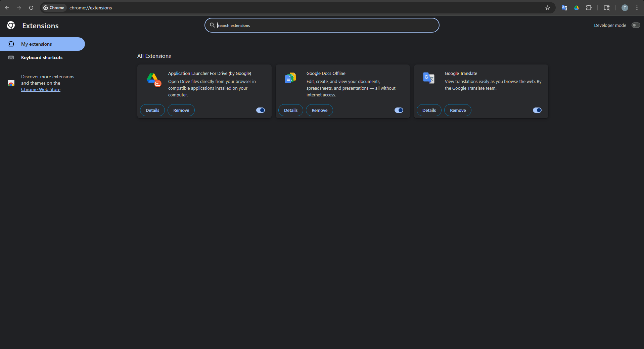Remove Google Docs Offline extension

coord(320,110)
